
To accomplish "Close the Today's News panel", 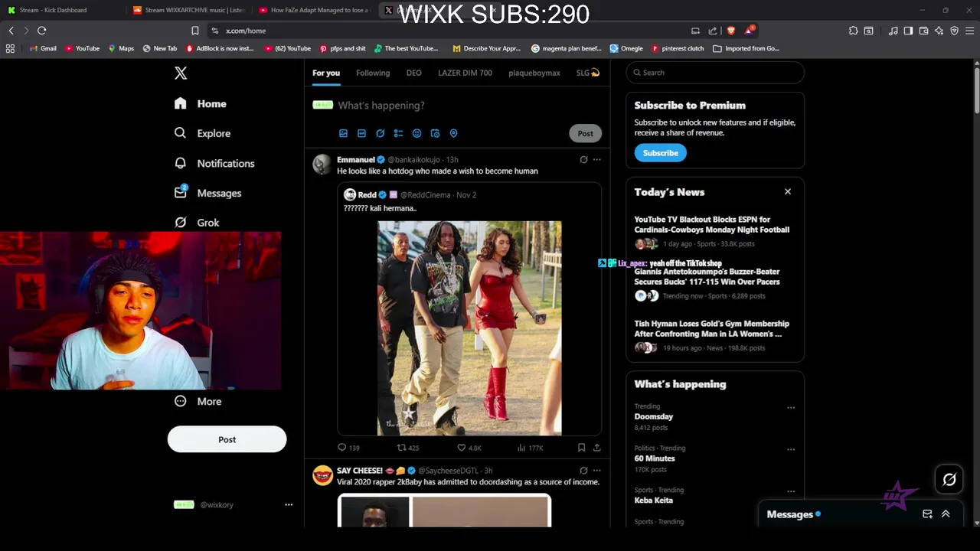I will (x=788, y=191).
